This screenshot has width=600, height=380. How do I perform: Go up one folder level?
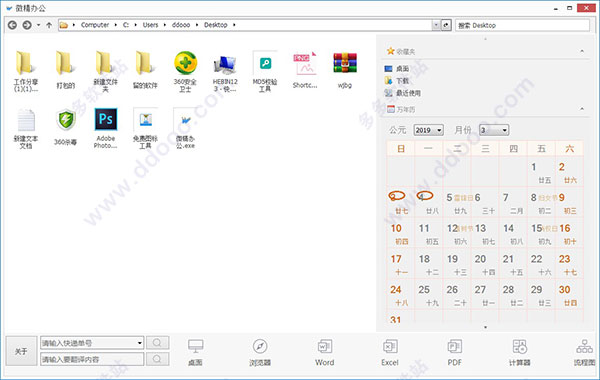pyautogui.click(x=49, y=25)
